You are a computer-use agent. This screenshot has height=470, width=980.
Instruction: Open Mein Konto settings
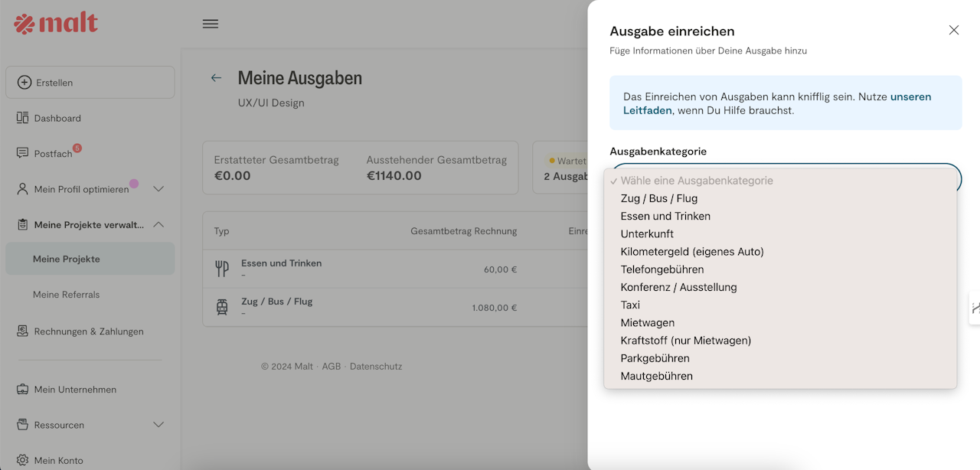pos(58,460)
